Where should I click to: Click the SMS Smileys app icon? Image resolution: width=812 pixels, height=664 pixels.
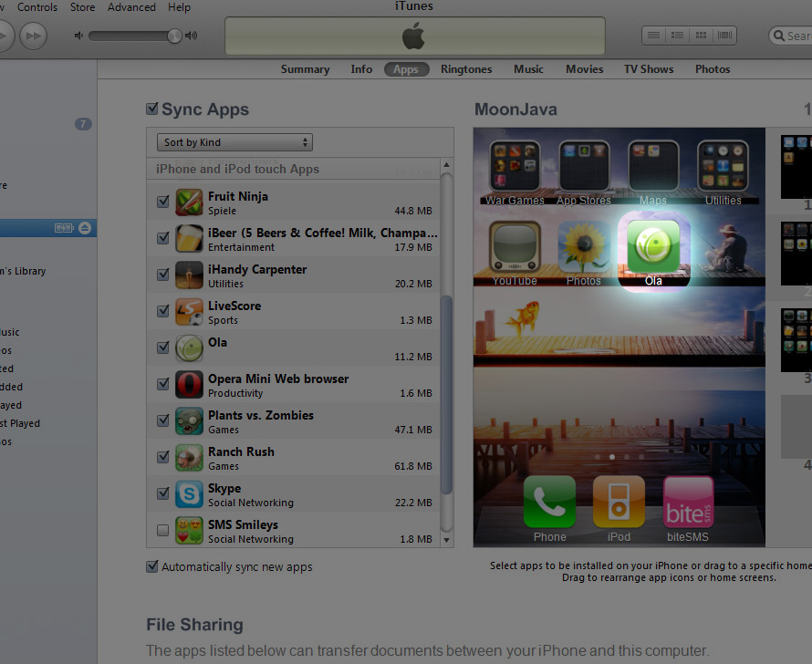(x=189, y=531)
